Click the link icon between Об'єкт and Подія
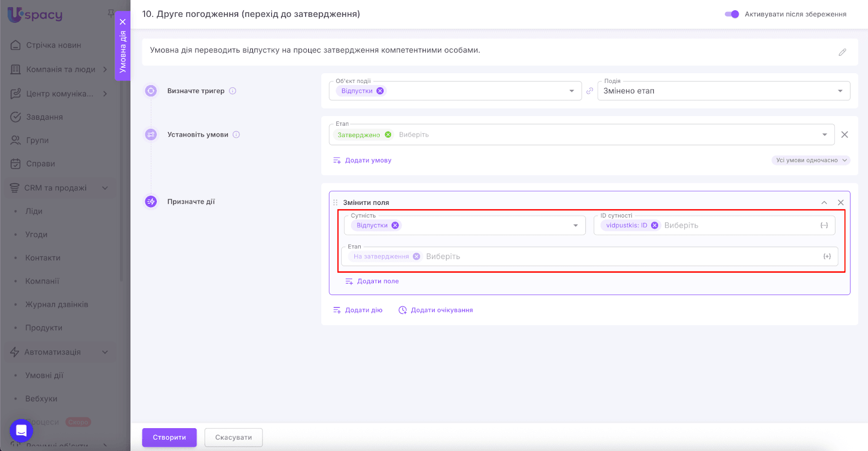The width and height of the screenshot is (868, 451). 590,91
